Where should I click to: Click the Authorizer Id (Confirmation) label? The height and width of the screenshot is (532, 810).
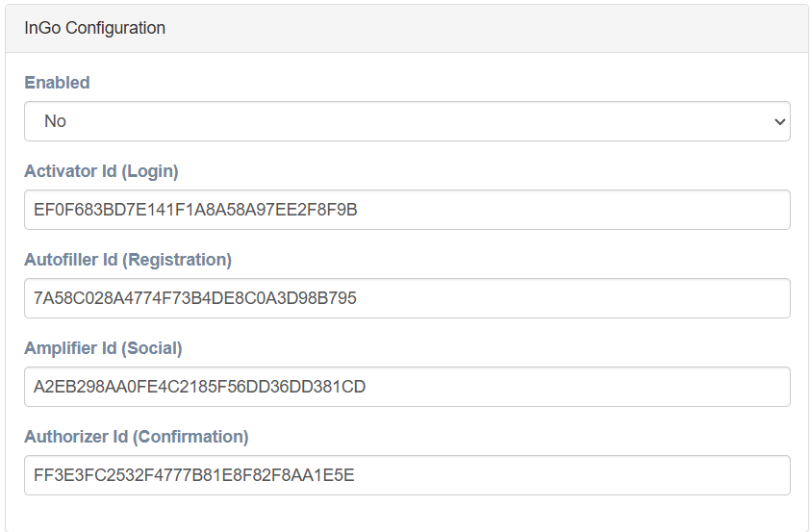[x=137, y=437]
